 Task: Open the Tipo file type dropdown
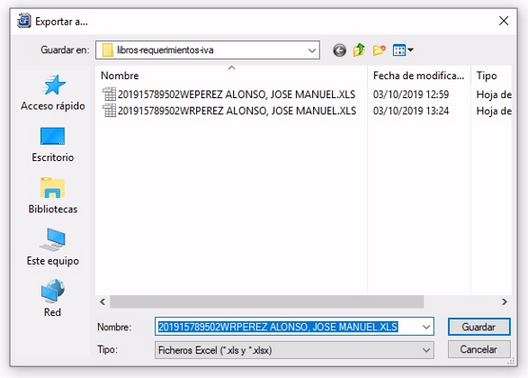coord(294,350)
